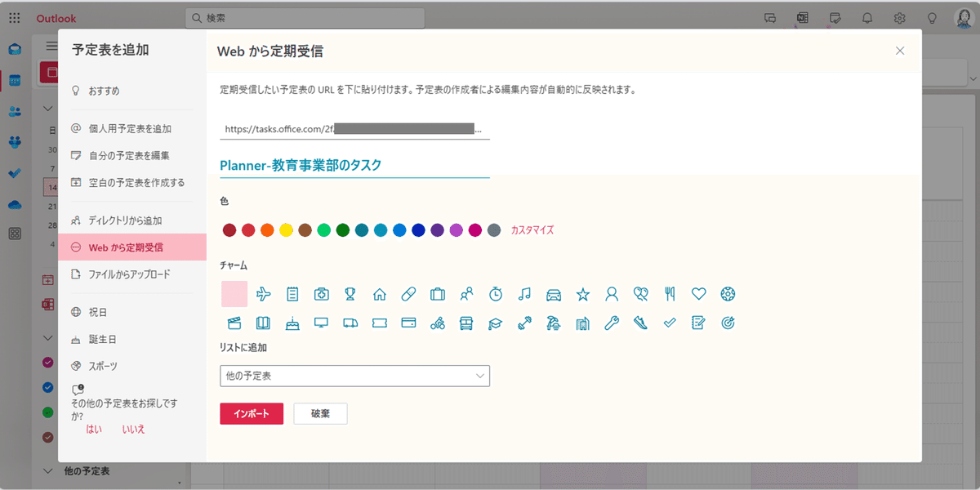Pick the heart charm icon
The image size is (980, 490).
(699, 294)
